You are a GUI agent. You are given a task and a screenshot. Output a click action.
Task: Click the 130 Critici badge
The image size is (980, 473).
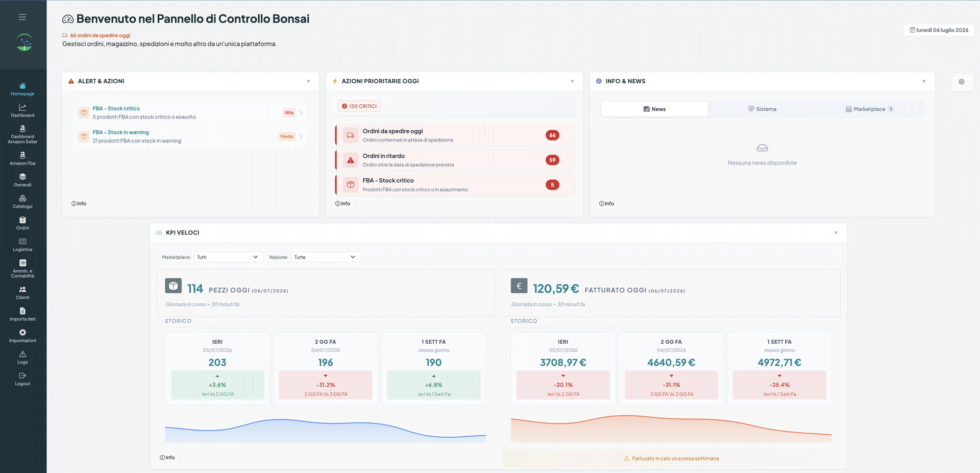tap(359, 106)
